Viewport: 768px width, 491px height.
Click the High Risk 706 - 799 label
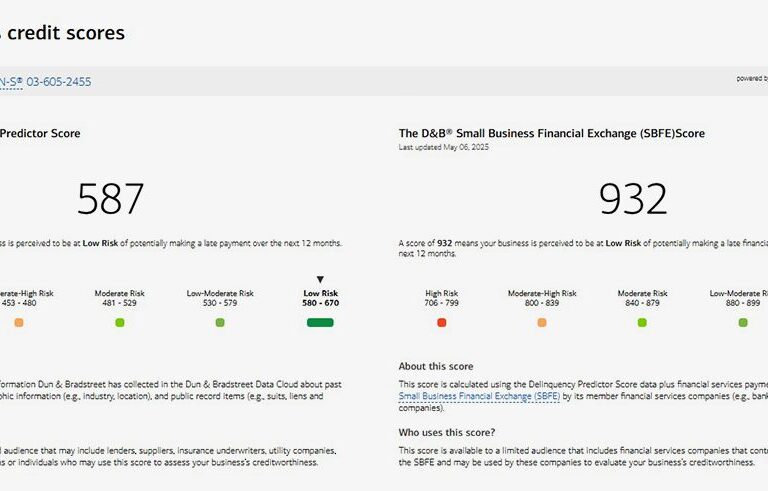442,298
